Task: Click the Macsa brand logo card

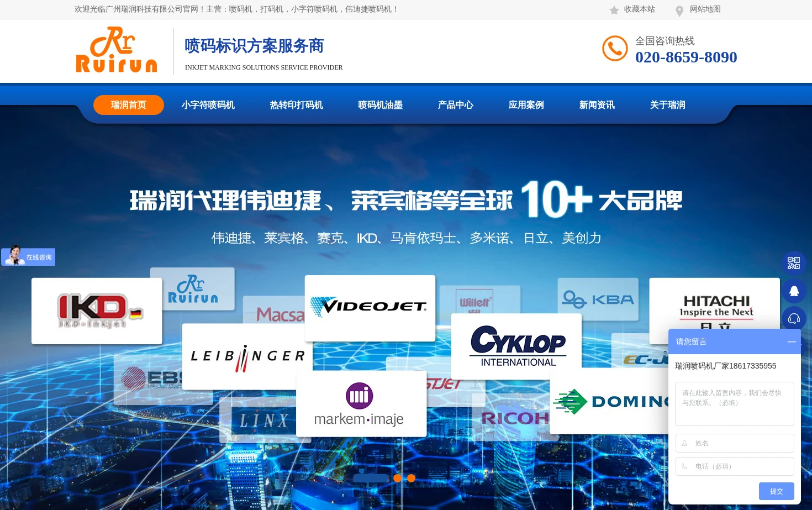Action: click(273, 311)
